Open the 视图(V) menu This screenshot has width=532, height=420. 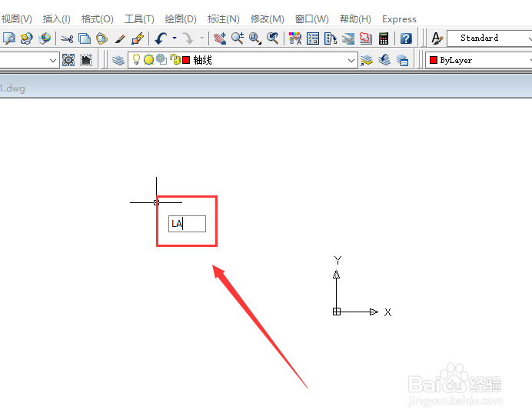tap(16, 19)
